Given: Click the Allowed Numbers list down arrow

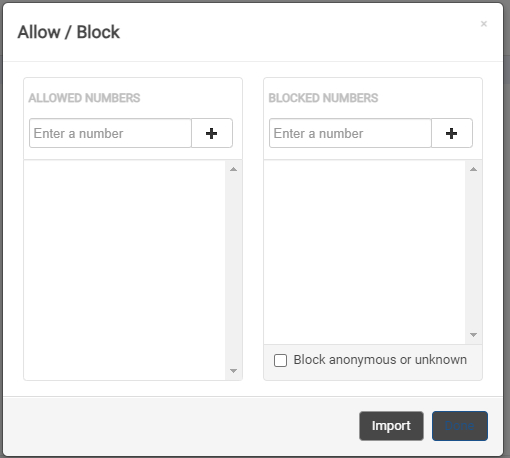Looking at the screenshot, I should click(233, 371).
